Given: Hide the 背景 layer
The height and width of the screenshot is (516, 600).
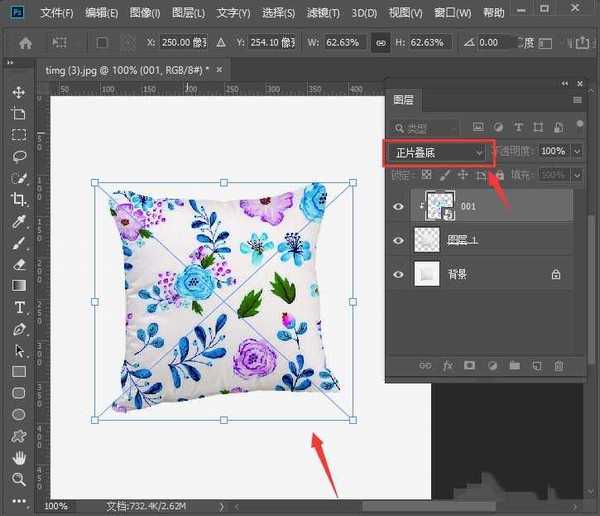Looking at the screenshot, I should pyautogui.click(x=399, y=273).
